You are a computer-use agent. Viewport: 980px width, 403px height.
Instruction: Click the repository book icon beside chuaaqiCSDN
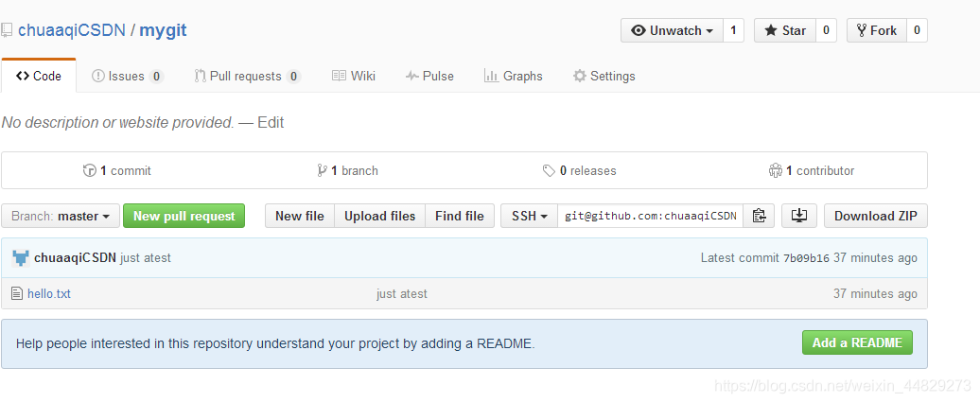coord(7,30)
